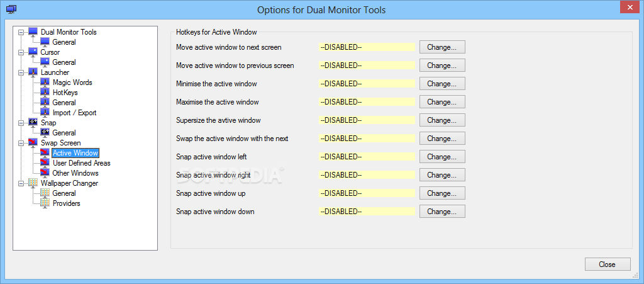Click the icon beside General under Dual Monitor Tools
The image size is (644, 284).
[45, 42]
